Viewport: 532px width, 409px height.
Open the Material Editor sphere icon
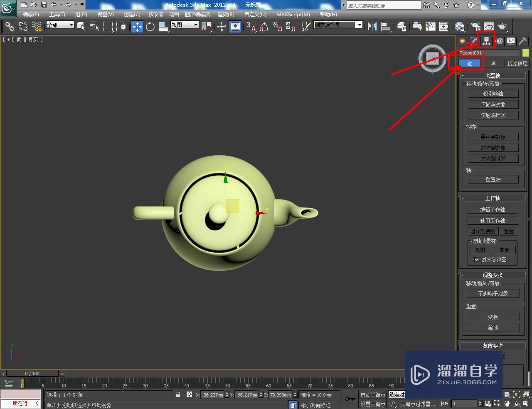(x=460, y=27)
